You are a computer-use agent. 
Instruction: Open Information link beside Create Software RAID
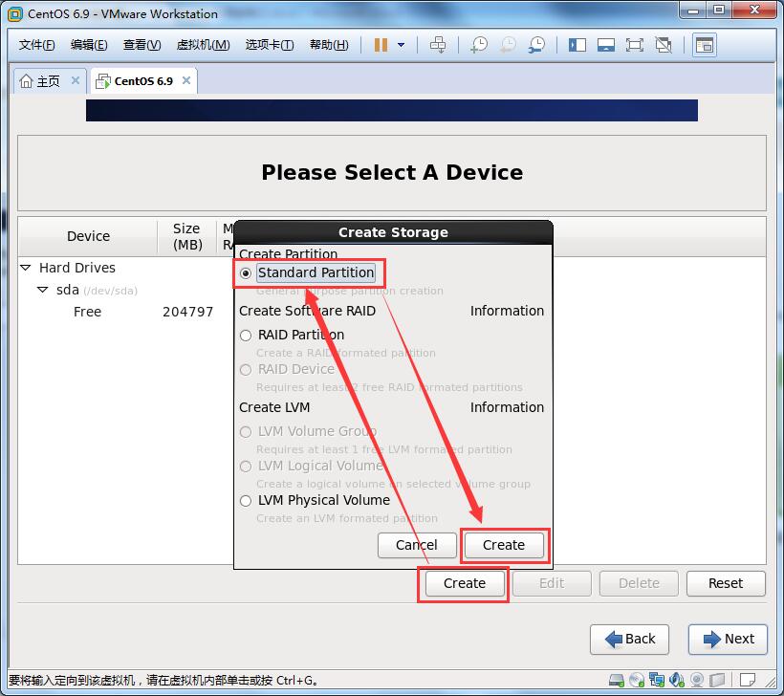click(507, 311)
